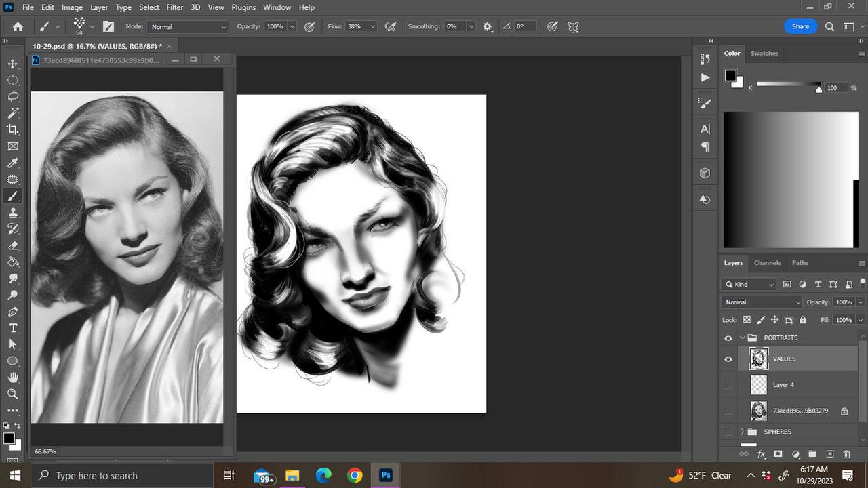
Task: Lock transparent pixels in the Layers panel
Action: pos(747,319)
